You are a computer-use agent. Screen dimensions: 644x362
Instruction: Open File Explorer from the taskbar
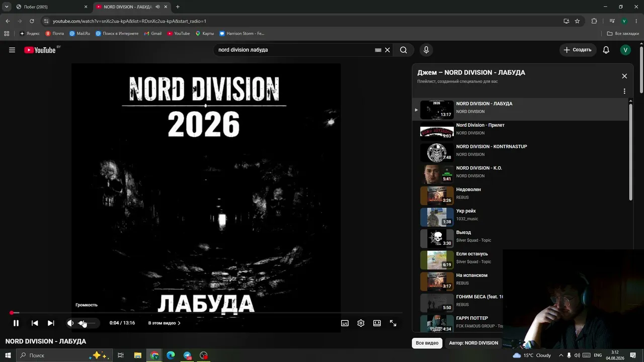(x=138, y=355)
